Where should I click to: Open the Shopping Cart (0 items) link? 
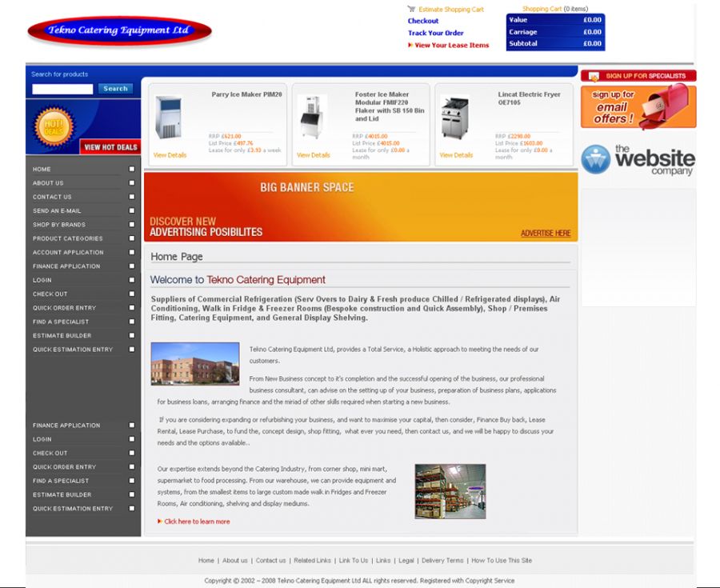pyautogui.click(x=554, y=9)
